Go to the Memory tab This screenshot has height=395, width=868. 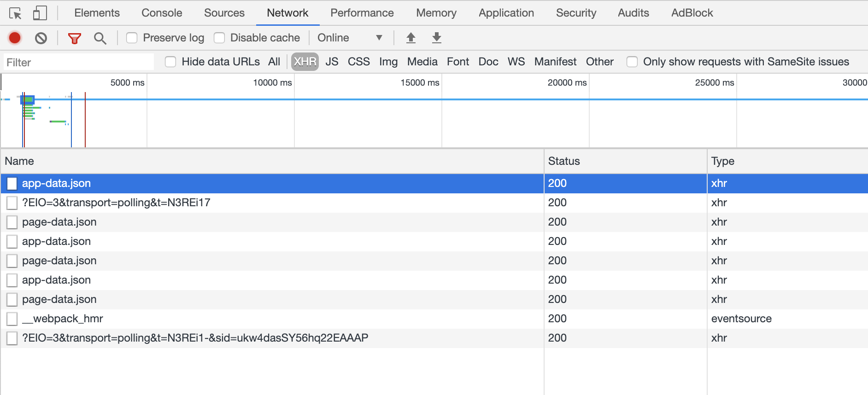436,13
